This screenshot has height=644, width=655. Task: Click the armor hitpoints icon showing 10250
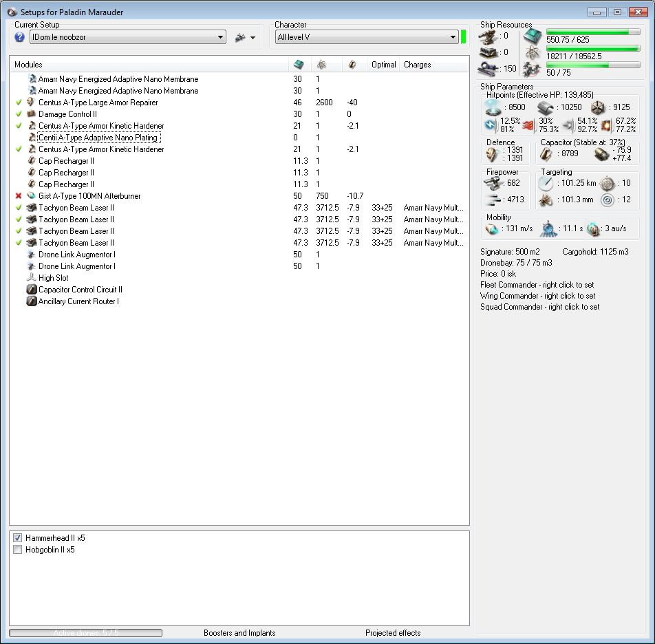[546, 108]
